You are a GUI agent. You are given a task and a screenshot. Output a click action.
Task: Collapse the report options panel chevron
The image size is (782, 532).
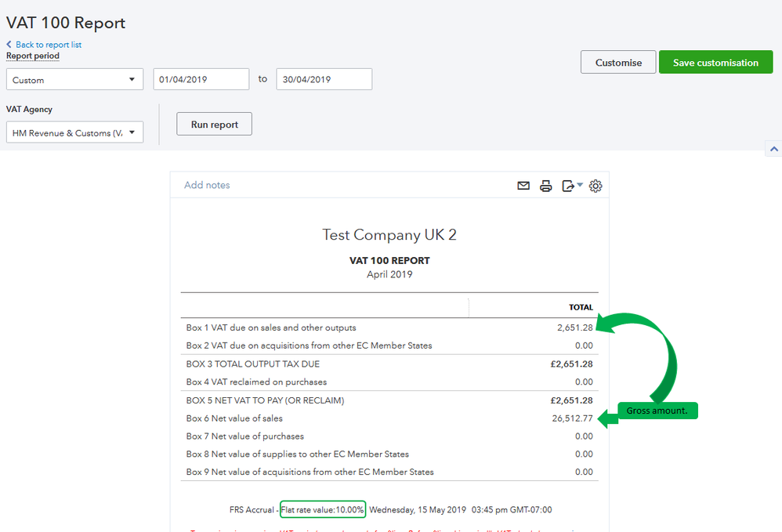click(773, 148)
